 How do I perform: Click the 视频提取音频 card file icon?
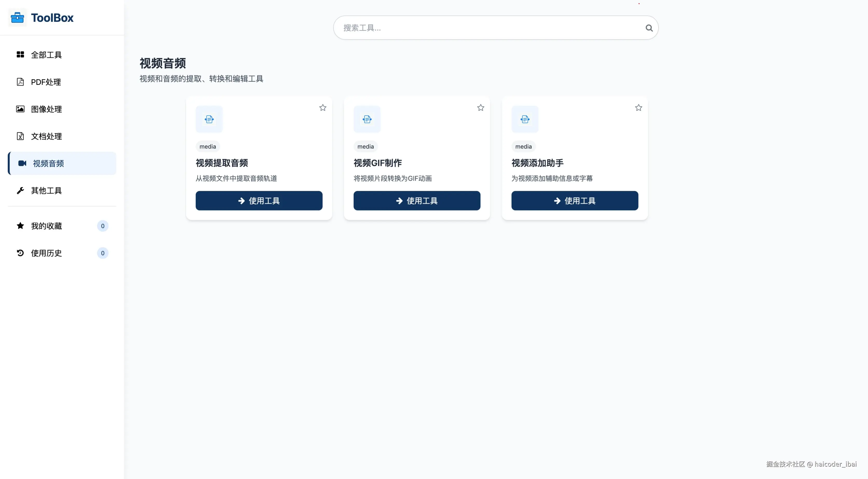209,119
